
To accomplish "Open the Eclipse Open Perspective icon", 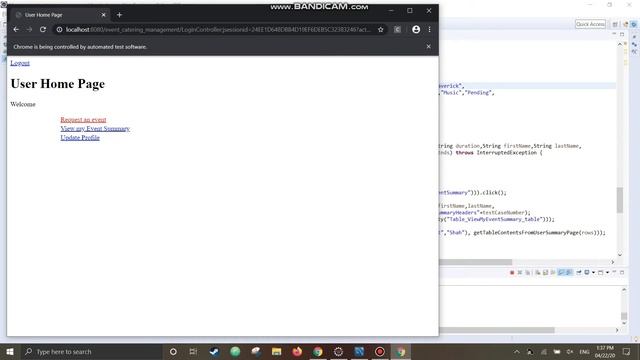I will pyautogui.click(x=615, y=24).
